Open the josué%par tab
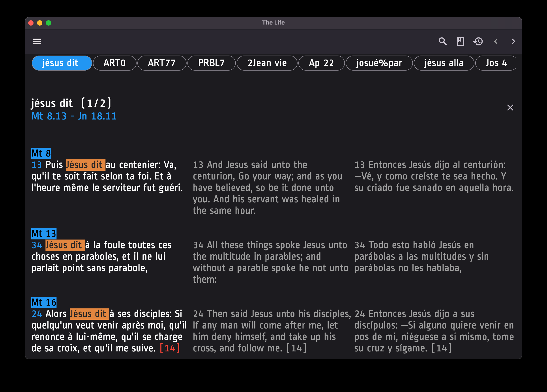The width and height of the screenshot is (547, 392). click(379, 63)
